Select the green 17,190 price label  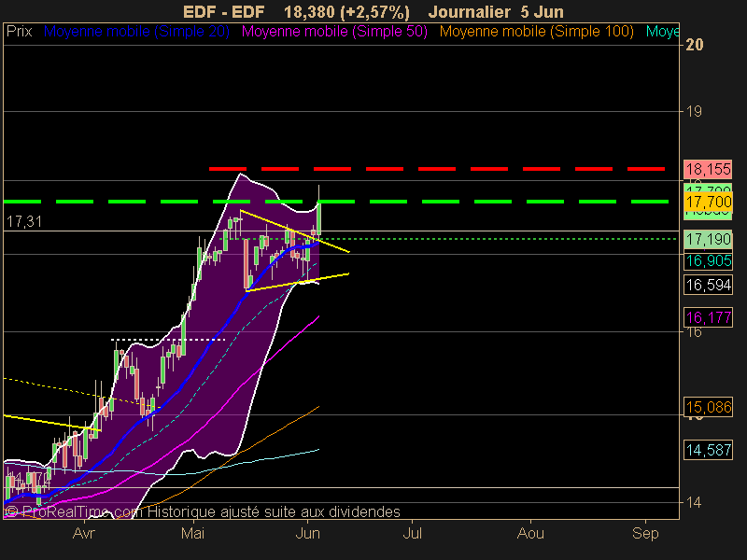pos(709,239)
